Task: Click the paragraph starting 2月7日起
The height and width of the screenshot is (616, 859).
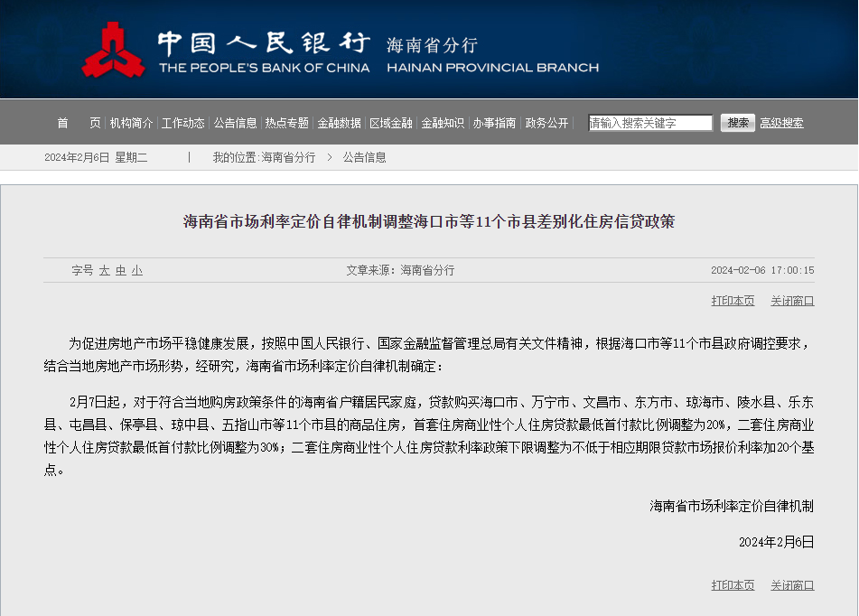Action: 429,436
